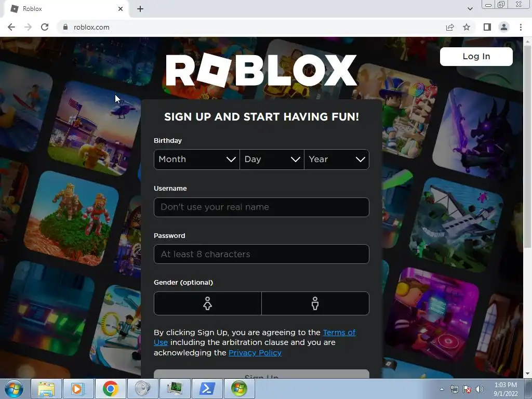This screenshot has width=532, height=399.
Task: Click the Password input field
Action: tap(261, 254)
